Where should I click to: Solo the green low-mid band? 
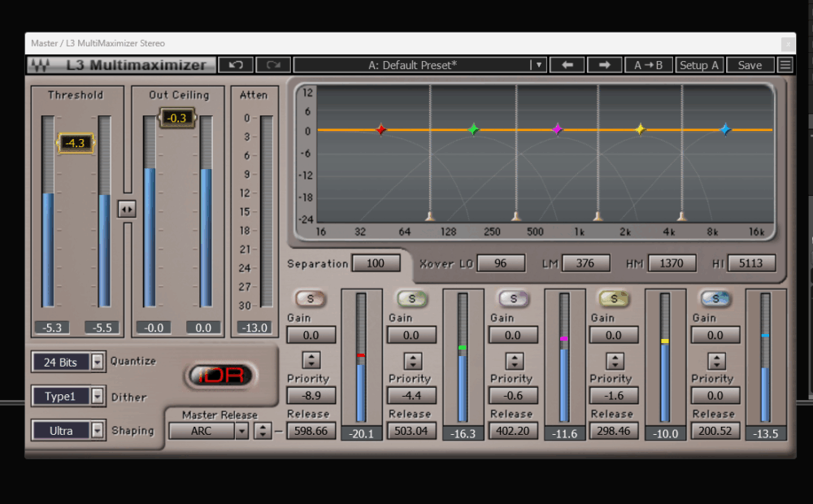click(x=411, y=298)
